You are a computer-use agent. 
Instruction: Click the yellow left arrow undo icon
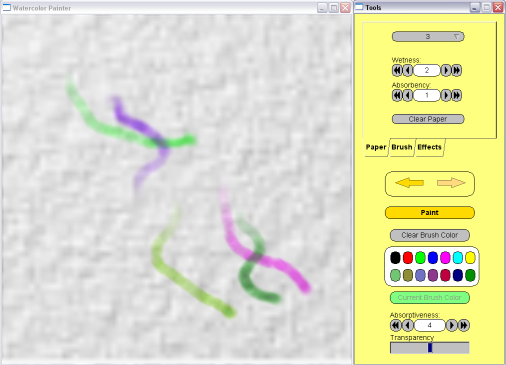pos(409,183)
